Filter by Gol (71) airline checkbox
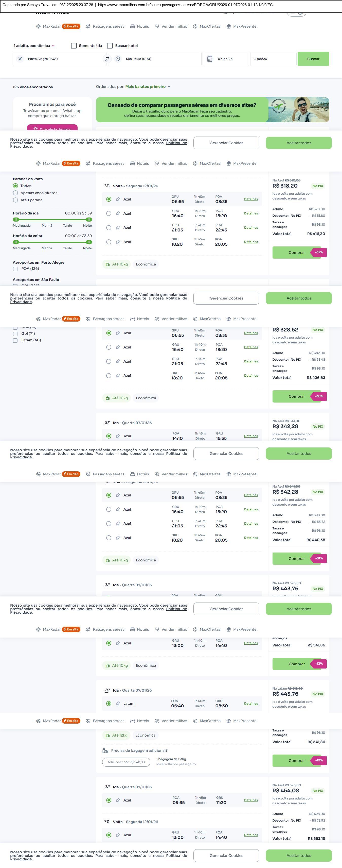342x868 pixels. 15,334
